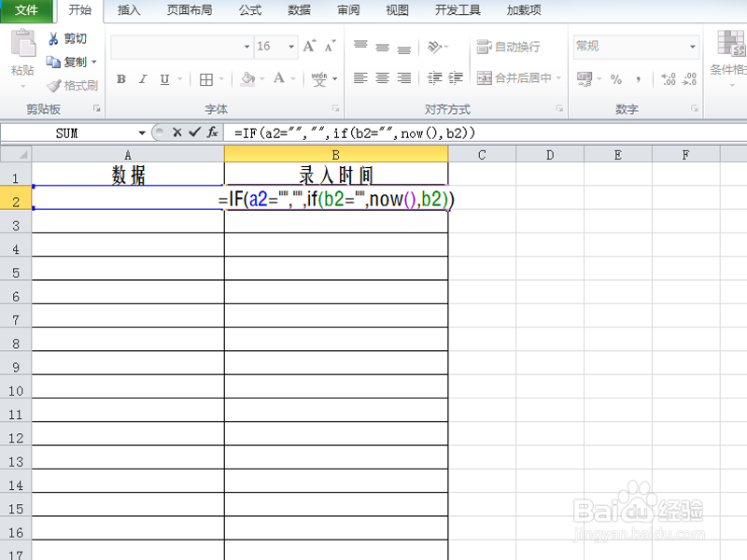Image resolution: width=747 pixels, height=560 pixels.
Task: Click inside the formula bar text
Action: [x=355, y=133]
